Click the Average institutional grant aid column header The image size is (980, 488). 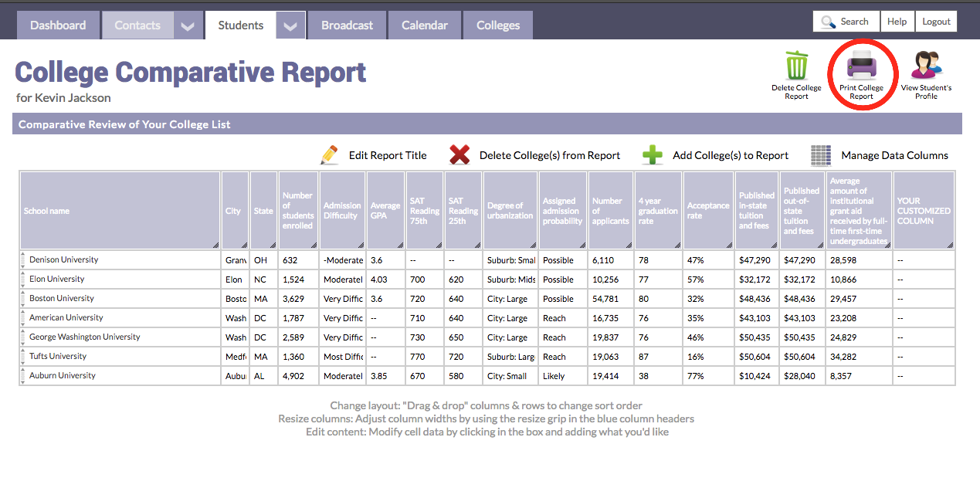859,211
